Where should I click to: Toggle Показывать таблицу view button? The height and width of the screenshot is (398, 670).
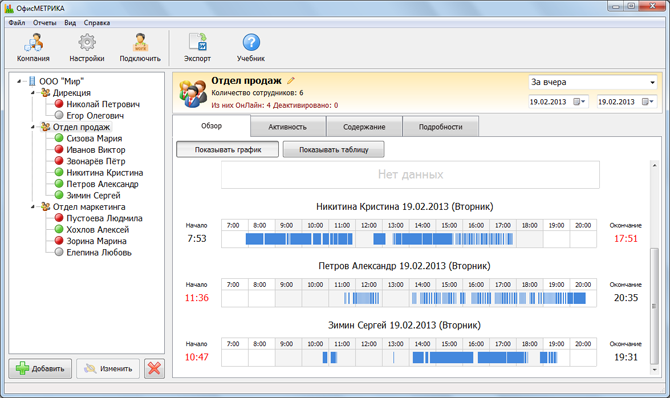pyautogui.click(x=334, y=150)
